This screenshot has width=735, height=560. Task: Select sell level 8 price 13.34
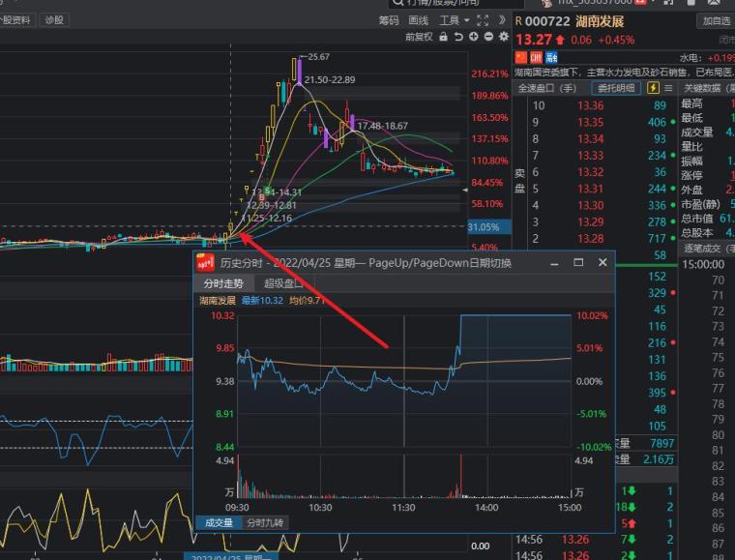[x=590, y=138]
